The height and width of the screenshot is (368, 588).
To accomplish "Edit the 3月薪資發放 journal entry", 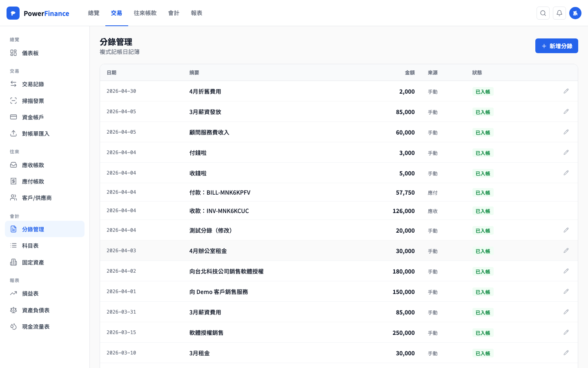I will coord(566,111).
